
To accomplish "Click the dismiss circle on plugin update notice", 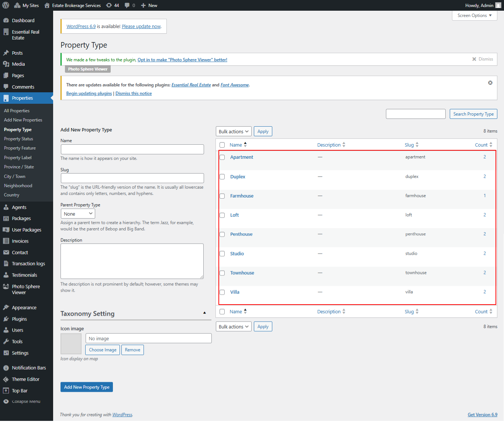I will (x=490, y=83).
